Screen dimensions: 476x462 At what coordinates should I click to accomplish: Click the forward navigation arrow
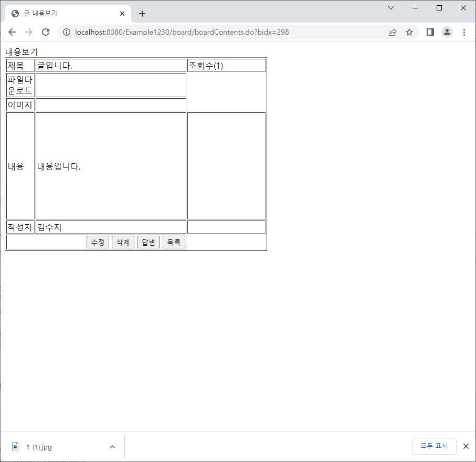tap(29, 32)
